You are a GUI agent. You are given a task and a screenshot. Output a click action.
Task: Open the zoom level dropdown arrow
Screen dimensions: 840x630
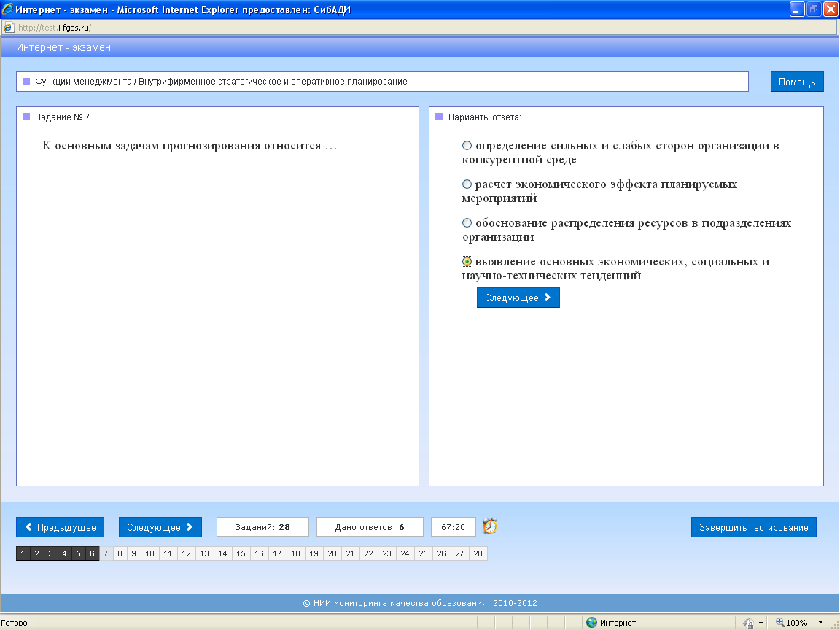(x=820, y=623)
